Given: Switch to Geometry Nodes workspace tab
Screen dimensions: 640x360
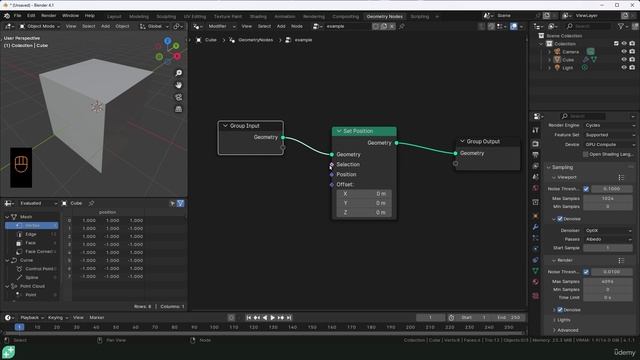Looking at the screenshot, I should (x=384, y=17).
